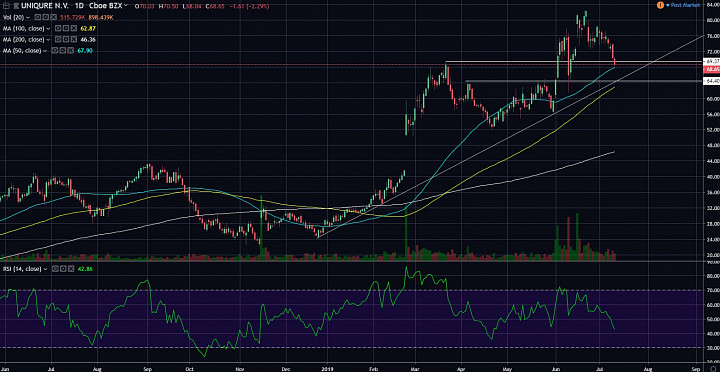Click the white 46.36 MA value
The image size is (720, 372).
click(x=88, y=39)
